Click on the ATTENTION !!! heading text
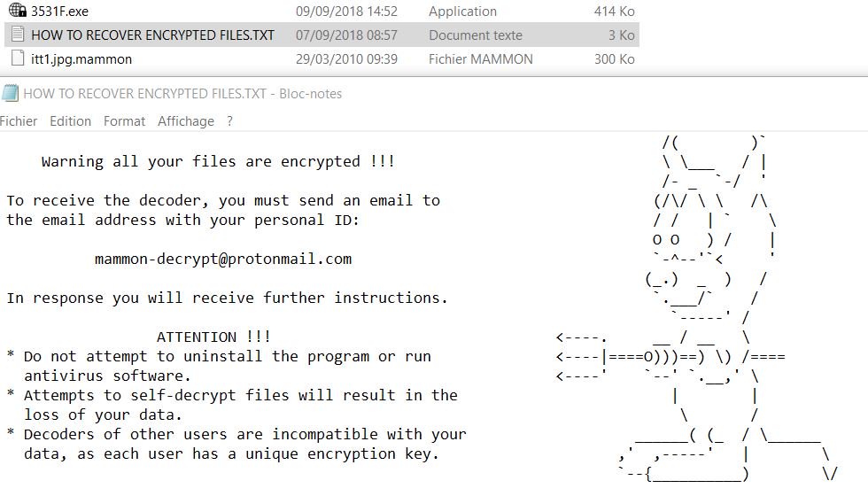Image resolution: width=868 pixels, height=496 pixels. pos(213,337)
